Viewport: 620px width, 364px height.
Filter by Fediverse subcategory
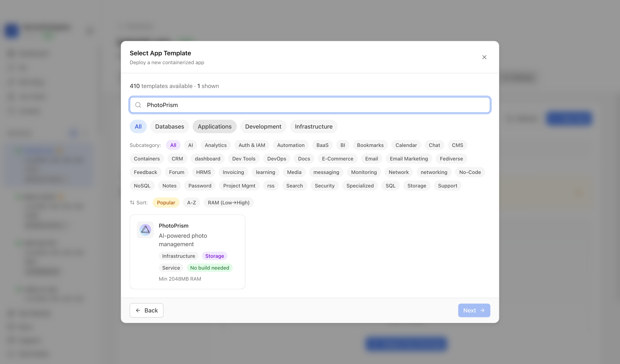[451, 159]
